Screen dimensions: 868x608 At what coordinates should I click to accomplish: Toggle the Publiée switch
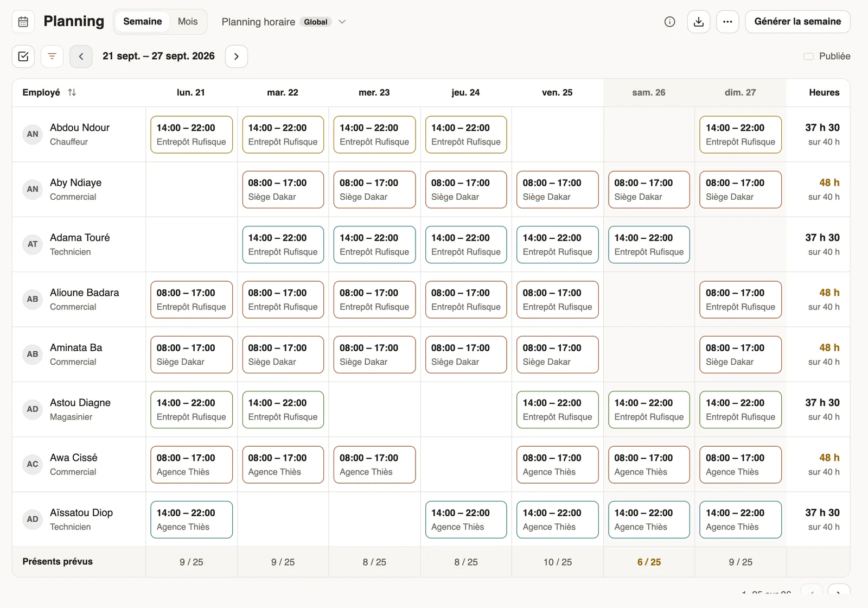tap(808, 56)
